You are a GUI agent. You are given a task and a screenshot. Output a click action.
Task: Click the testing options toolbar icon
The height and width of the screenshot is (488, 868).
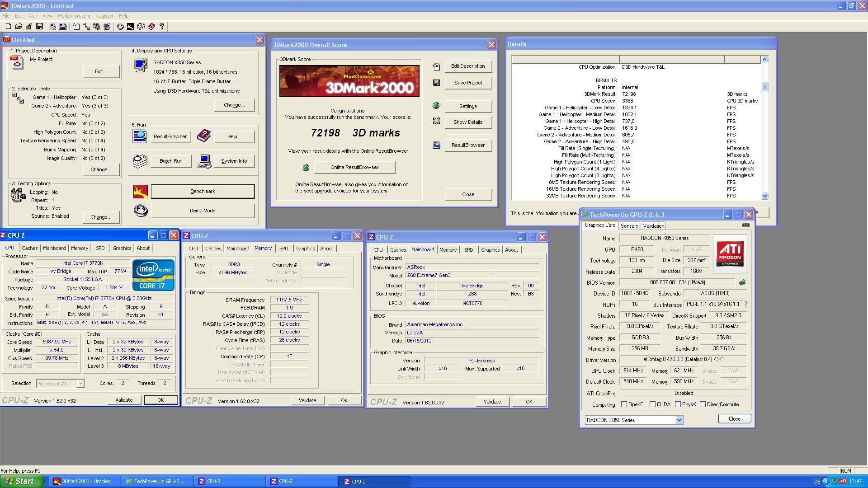96,27
